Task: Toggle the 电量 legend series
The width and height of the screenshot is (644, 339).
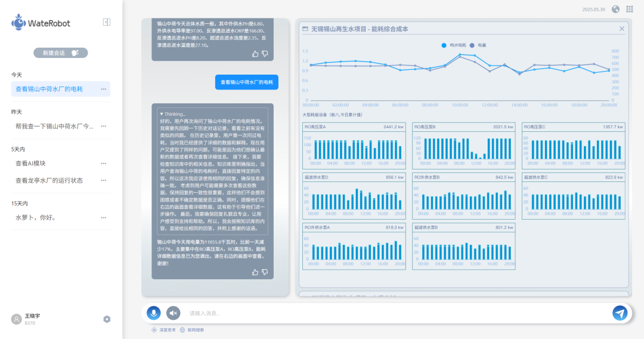Action: [478, 45]
